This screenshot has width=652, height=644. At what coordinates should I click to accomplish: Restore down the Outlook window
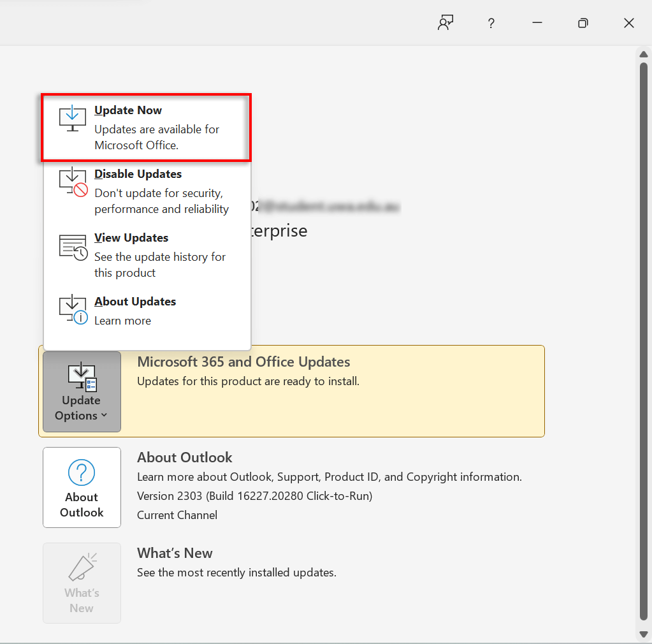[x=583, y=23]
